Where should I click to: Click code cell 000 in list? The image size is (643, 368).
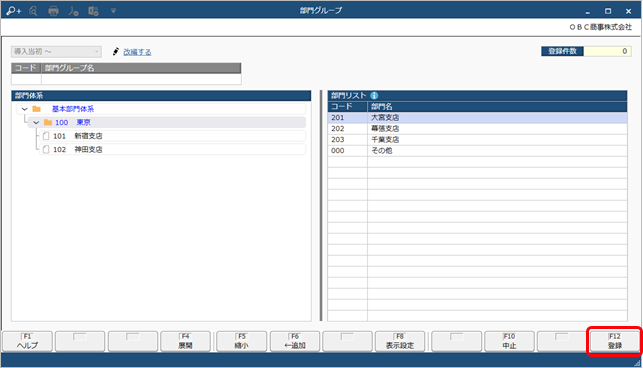coord(347,151)
